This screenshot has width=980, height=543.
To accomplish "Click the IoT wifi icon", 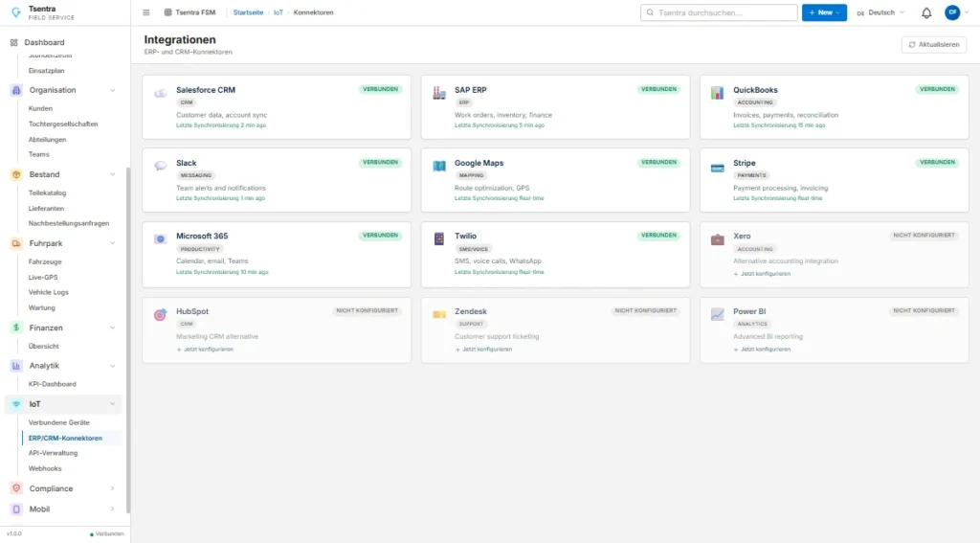I will click(16, 404).
